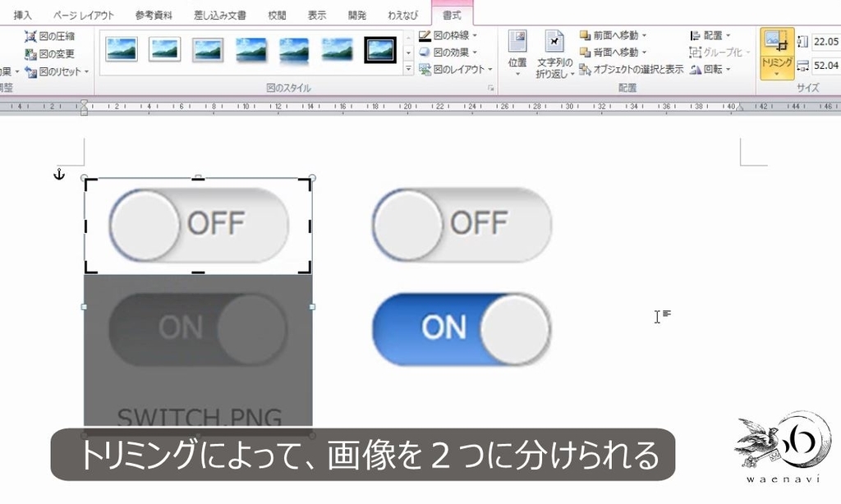Click the shape height field 22.05
Viewport: 841px width, 504px height.
pyautogui.click(x=825, y=41)
